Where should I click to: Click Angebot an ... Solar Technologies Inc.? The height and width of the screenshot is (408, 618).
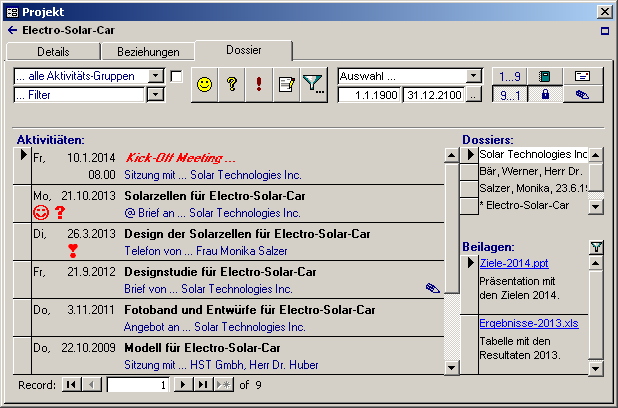pos(215,327)
